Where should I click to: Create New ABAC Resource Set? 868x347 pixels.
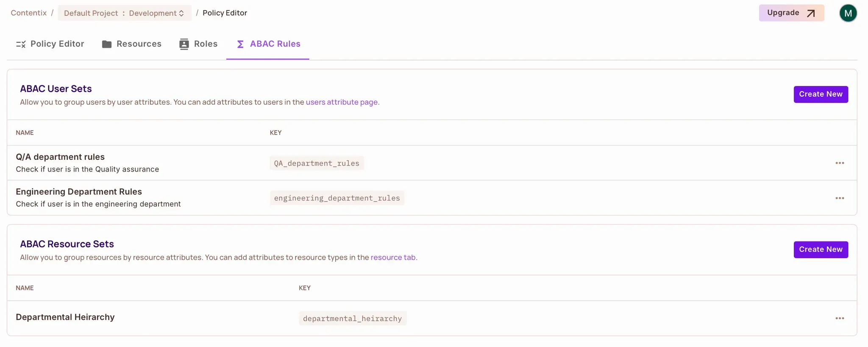pyautogui.click(x=821, y=250)
